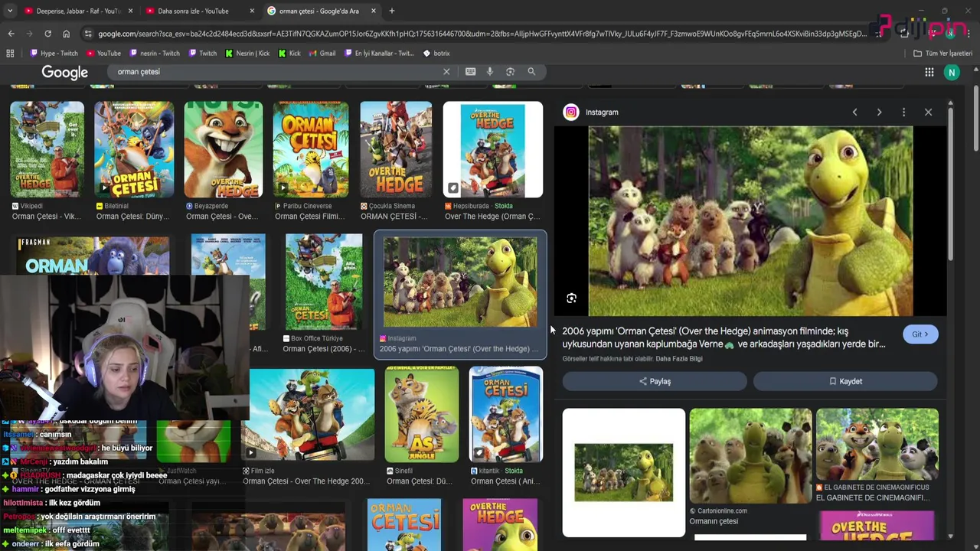The image size is (980, 551).
Task: Open 'Daha Fazla Bilgi' copyright link
Action: click(679, 359)
